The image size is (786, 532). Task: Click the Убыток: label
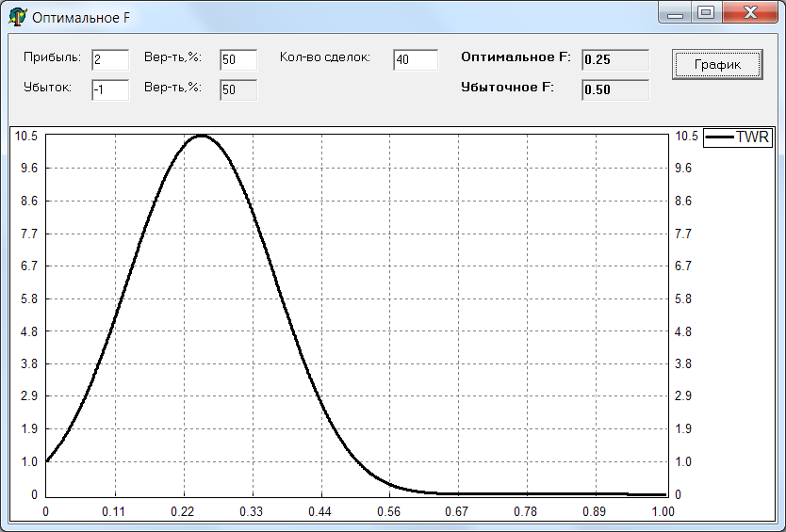tap(48, 88)
